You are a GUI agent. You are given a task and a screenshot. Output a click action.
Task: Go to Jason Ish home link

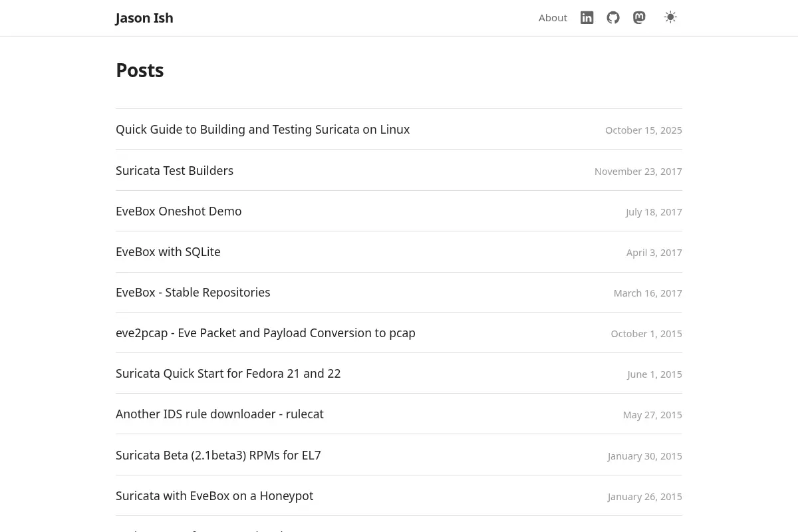point(144,18)
